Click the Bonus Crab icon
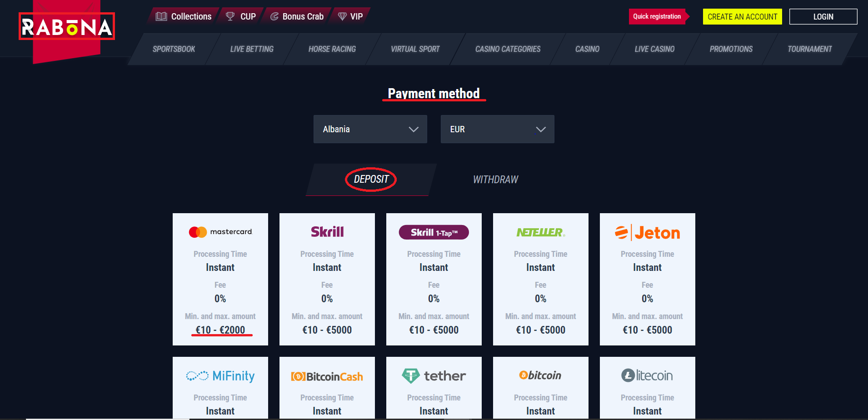The image size is (868, 420). [x=274, y=16]
